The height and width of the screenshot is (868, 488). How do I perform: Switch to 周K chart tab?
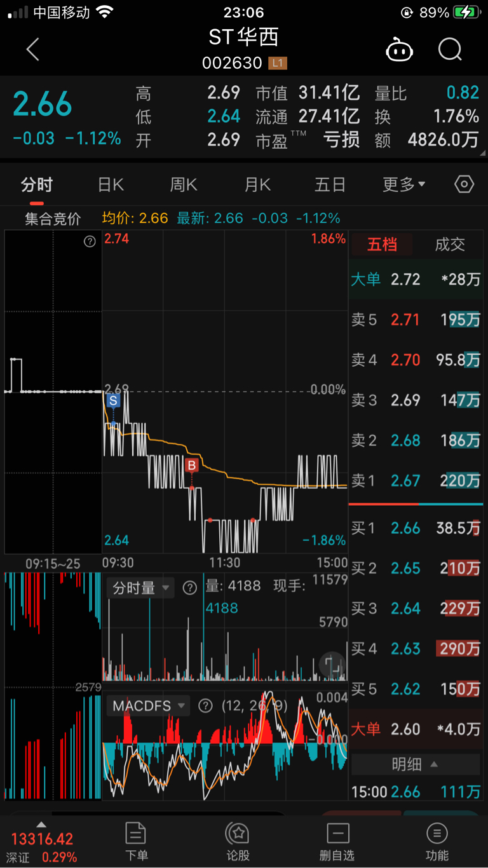click(184, 185)
